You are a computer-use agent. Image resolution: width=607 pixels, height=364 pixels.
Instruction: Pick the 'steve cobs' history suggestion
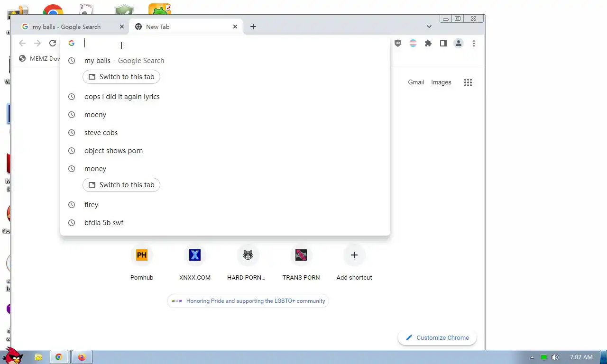(225, 133)
